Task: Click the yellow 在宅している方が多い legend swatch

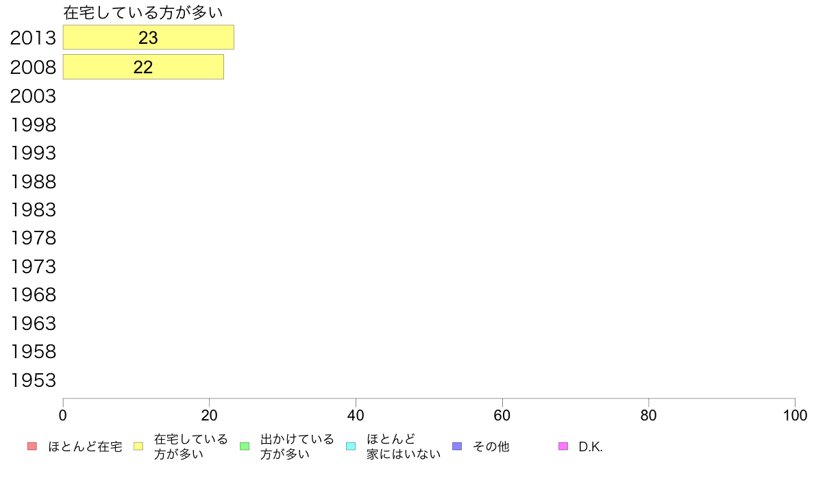Action: (x=138, y=446)
